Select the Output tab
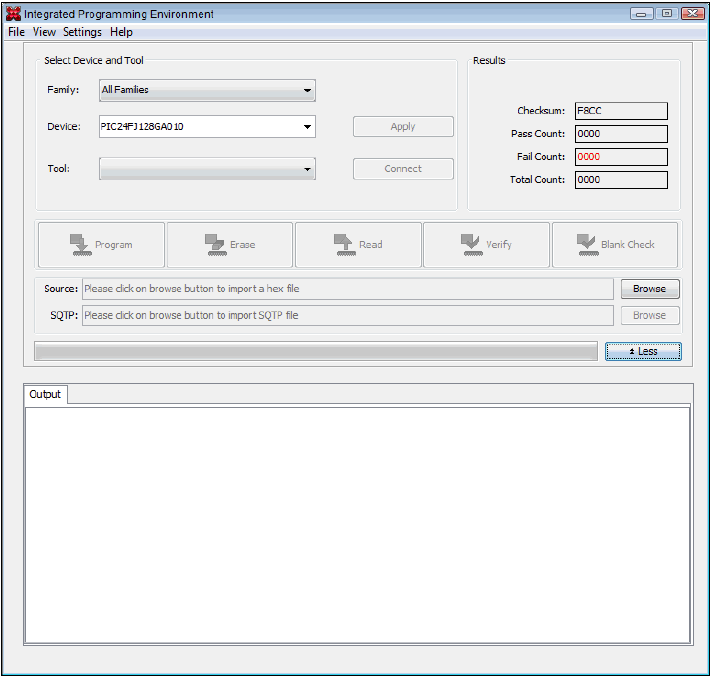The width and height of the screenshot is (711, 680). (x=45, y=395)
